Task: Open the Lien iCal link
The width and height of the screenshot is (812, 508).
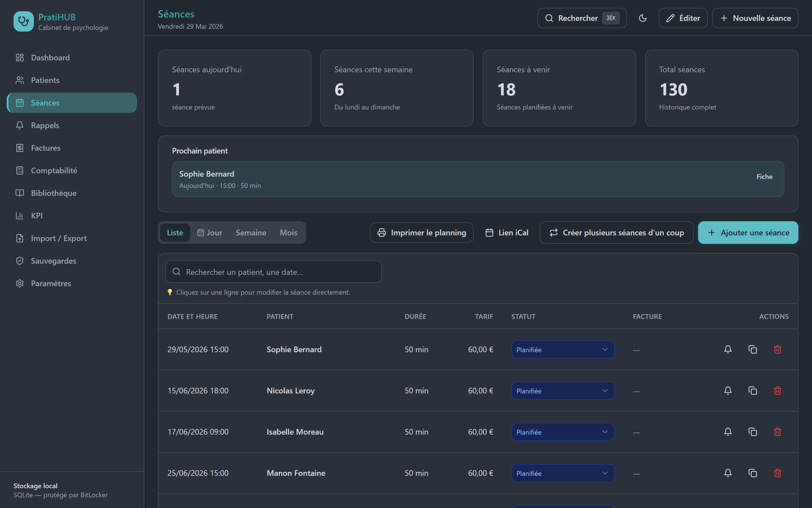Action: pyautogui.click(x=507, y=233)
